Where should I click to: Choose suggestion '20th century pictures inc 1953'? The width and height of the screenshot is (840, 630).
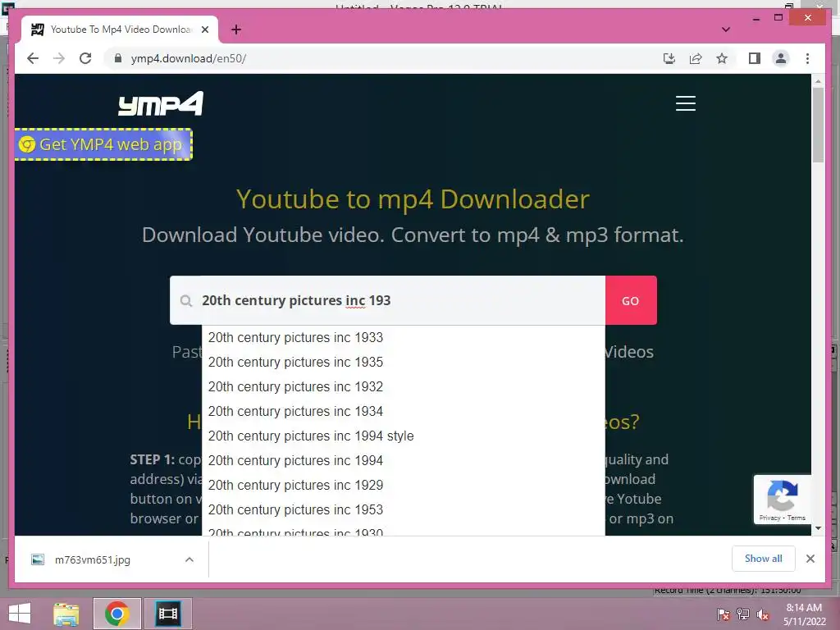[x=404, y=510]
